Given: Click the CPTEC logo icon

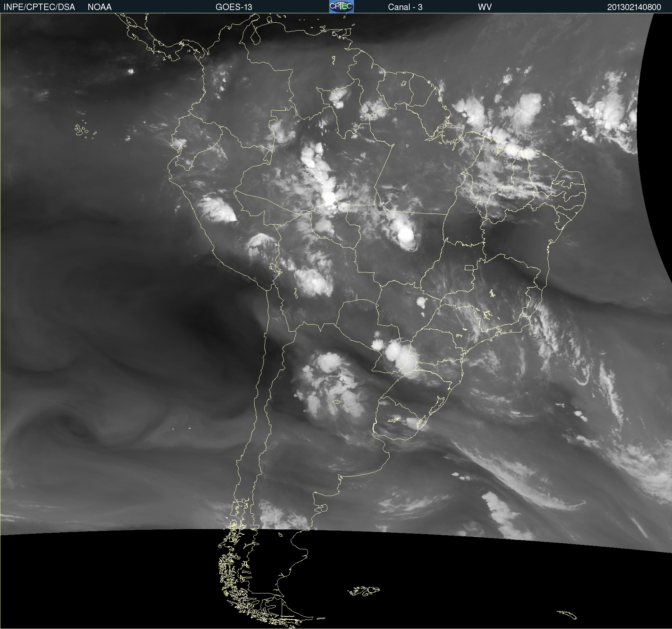Looking at the screenshot, I should pyautogui.click(x=341, y=6).
